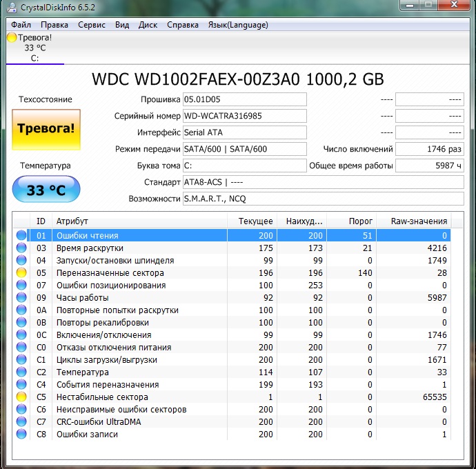Click the power-on count field 1746 раз
The image size is (476, 469).
(x=430, y=149)
